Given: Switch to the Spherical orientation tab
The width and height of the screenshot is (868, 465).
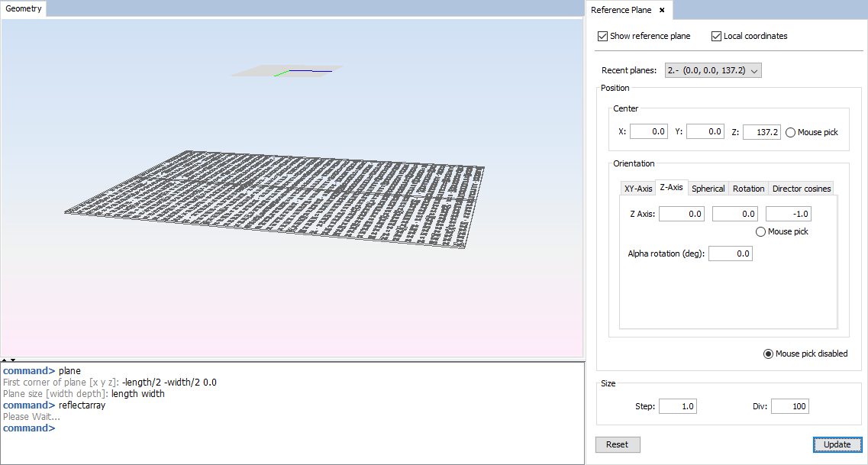Looking at the screenshot, I should (708, 189).
